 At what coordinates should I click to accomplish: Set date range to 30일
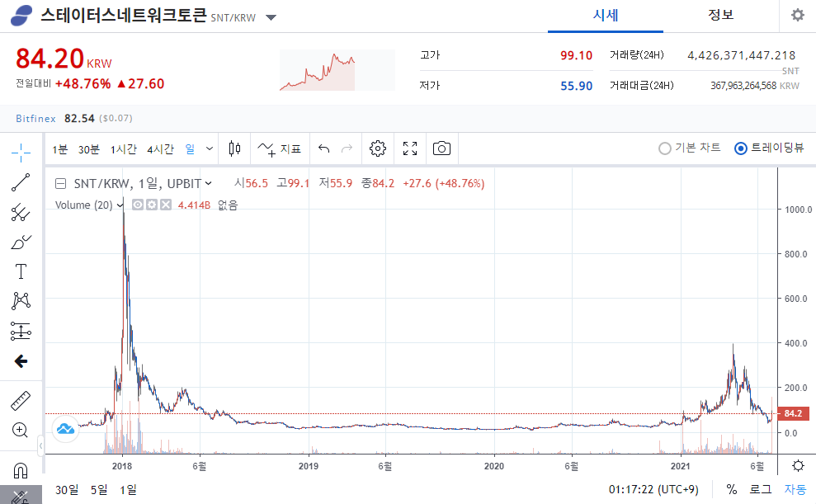pyautogui.click(x=67, y=490)
